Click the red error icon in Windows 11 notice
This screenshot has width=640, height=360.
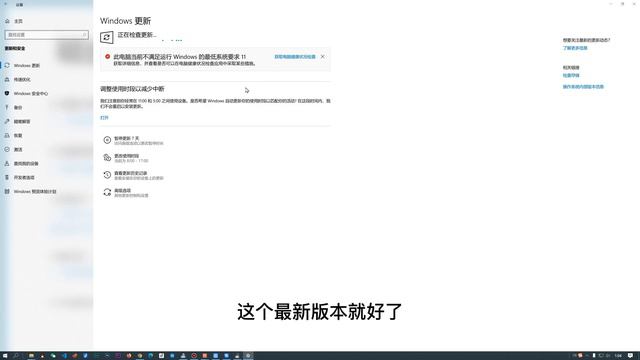coord(107,57)
